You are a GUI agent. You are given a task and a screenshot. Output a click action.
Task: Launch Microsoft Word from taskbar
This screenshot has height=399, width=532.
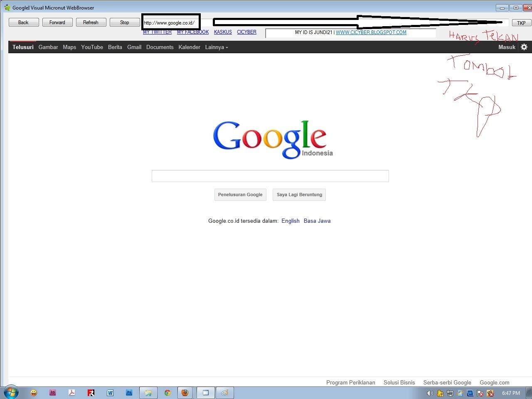tap(110, 393)
